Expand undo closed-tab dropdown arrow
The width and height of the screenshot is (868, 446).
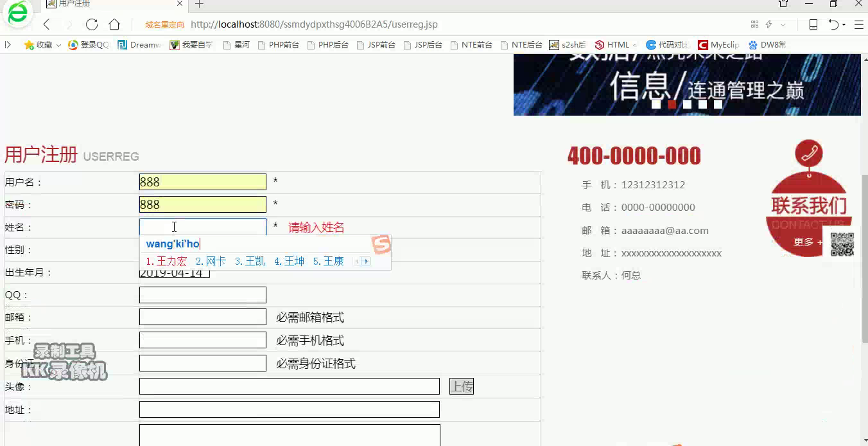(x=844, y=25)
